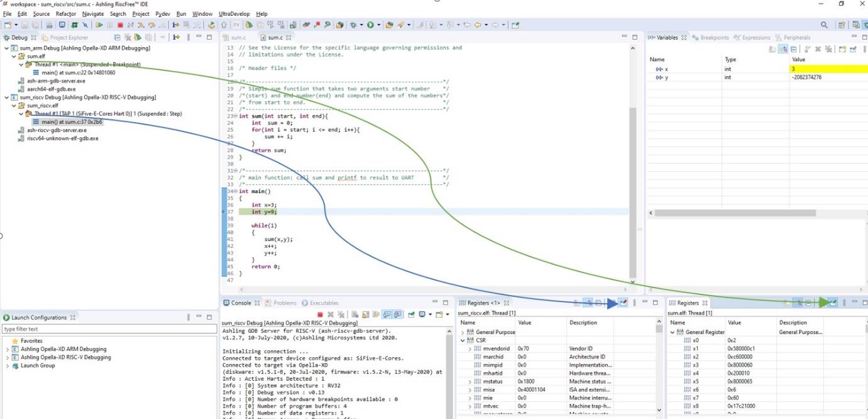Toggle Show Console on Standard Out change
868x419 pixels.
[387, 315]
